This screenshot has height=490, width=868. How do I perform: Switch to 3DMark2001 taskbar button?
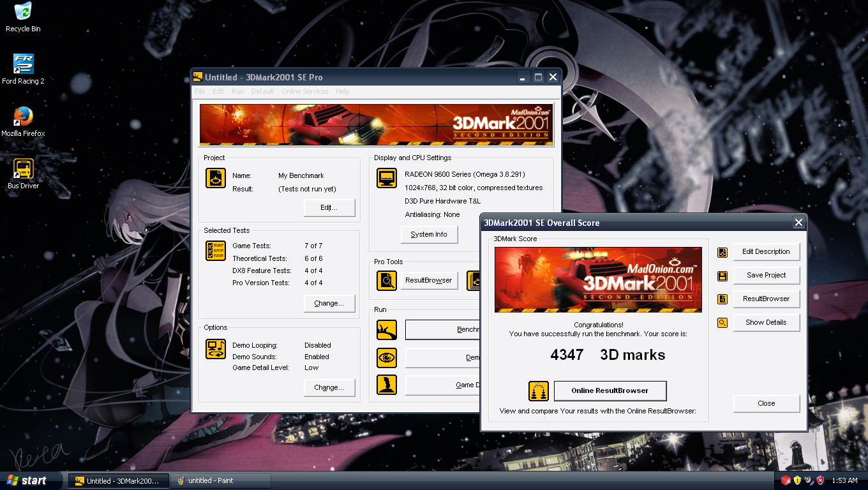coord(119,480)
